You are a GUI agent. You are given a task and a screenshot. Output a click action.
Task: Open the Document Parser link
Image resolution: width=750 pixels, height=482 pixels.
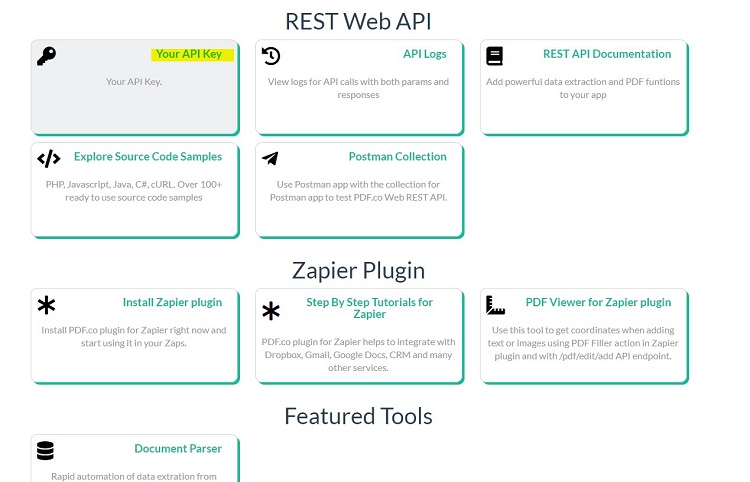[x=178, y=449]
